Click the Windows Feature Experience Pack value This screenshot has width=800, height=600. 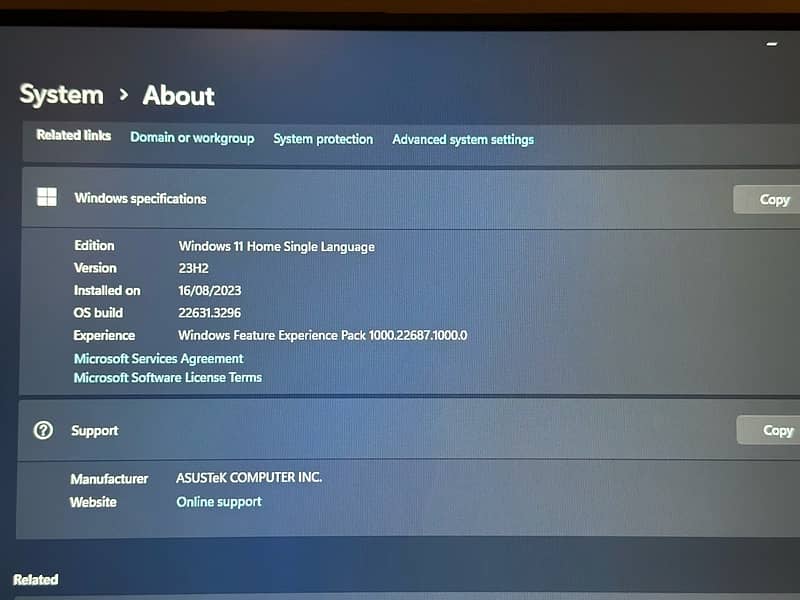tap(322, 336)
